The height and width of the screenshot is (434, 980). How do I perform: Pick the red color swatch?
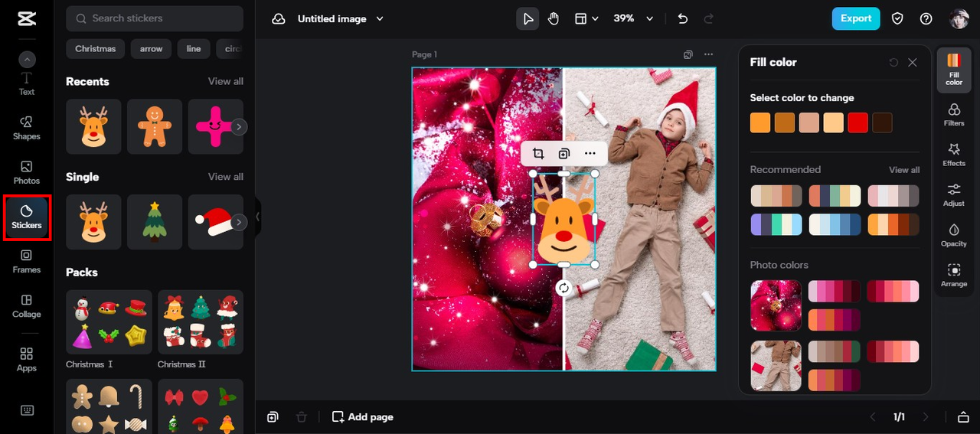857,122
